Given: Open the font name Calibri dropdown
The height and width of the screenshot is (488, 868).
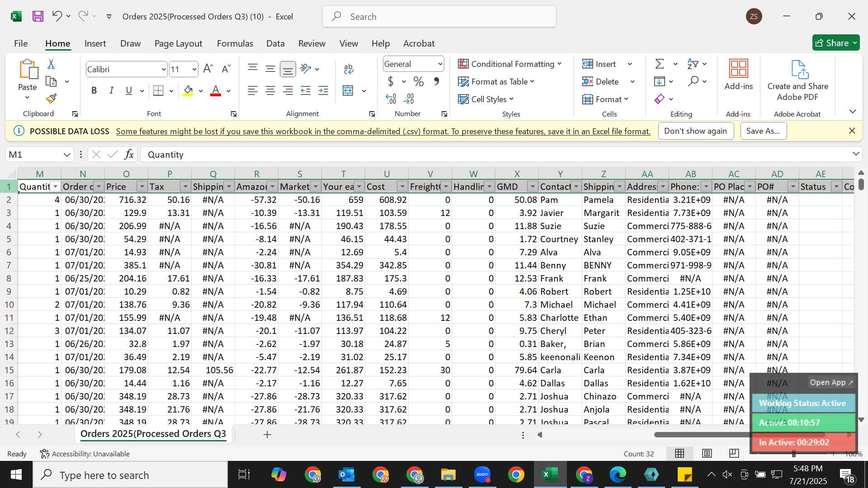Looking at the screenshot, I should 163,70.
